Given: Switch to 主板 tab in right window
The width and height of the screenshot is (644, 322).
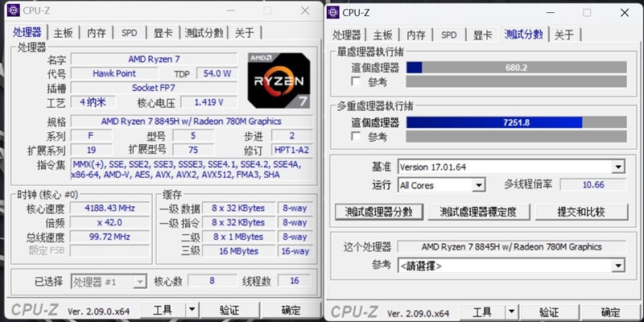Looking at the screenshot, I should click(383, 35).
